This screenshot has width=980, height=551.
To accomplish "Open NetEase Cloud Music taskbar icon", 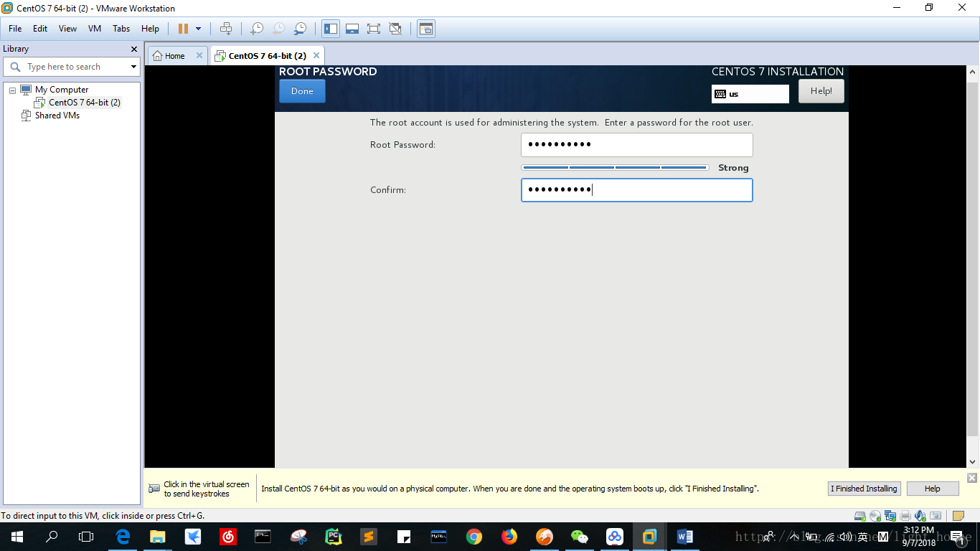I will tap(228, 537).
